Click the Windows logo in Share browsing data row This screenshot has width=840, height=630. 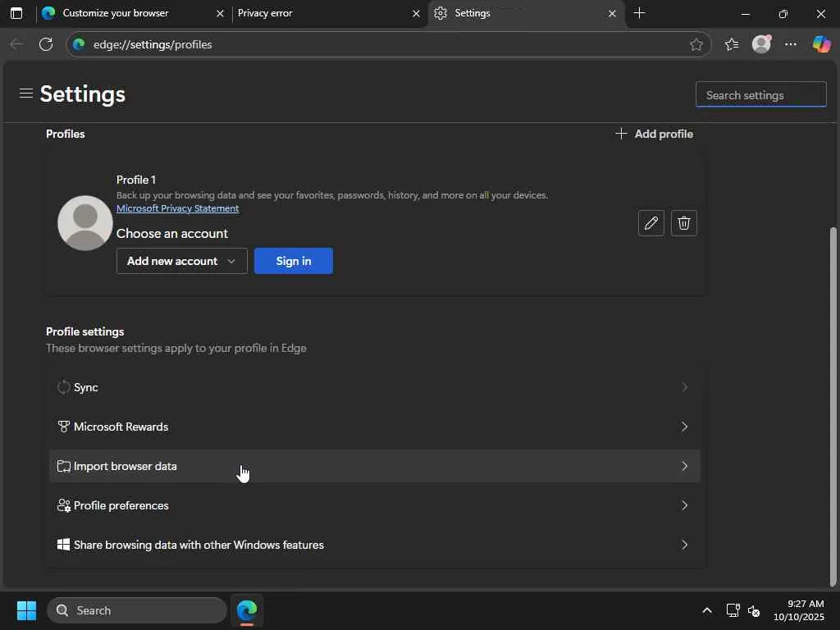click(63, 545)
